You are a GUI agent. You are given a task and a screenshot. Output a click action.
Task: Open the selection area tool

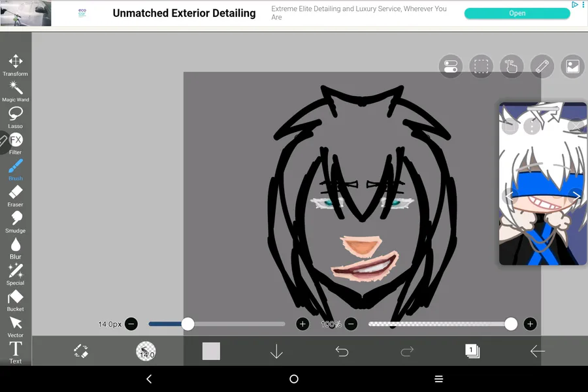pos(481,67)
